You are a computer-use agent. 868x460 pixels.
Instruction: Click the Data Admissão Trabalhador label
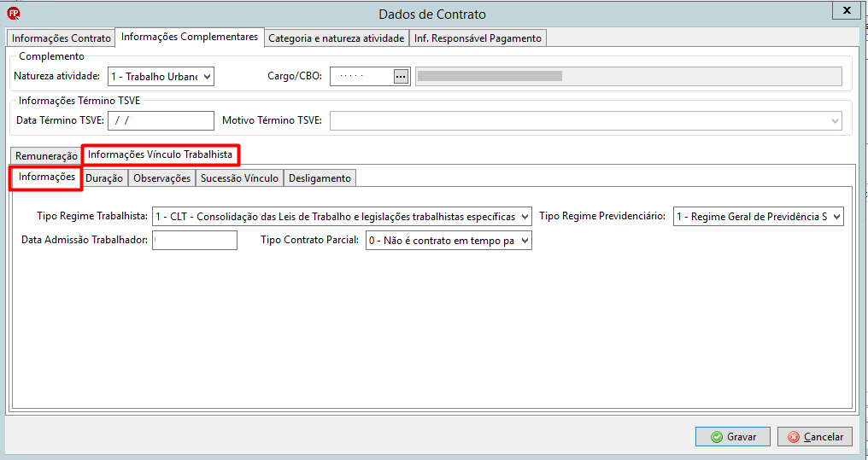[84, 240]
